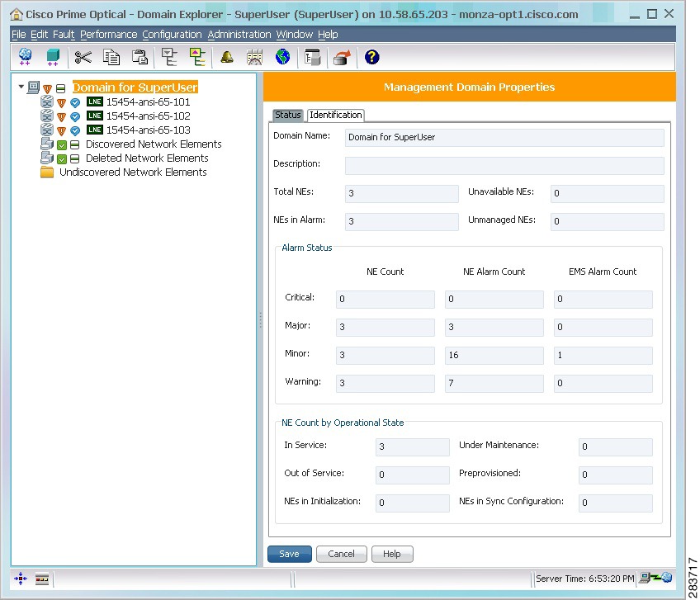Click the Add Group cube icon
This screenshot has height=600, width=700.
click(x=53, y=57)
